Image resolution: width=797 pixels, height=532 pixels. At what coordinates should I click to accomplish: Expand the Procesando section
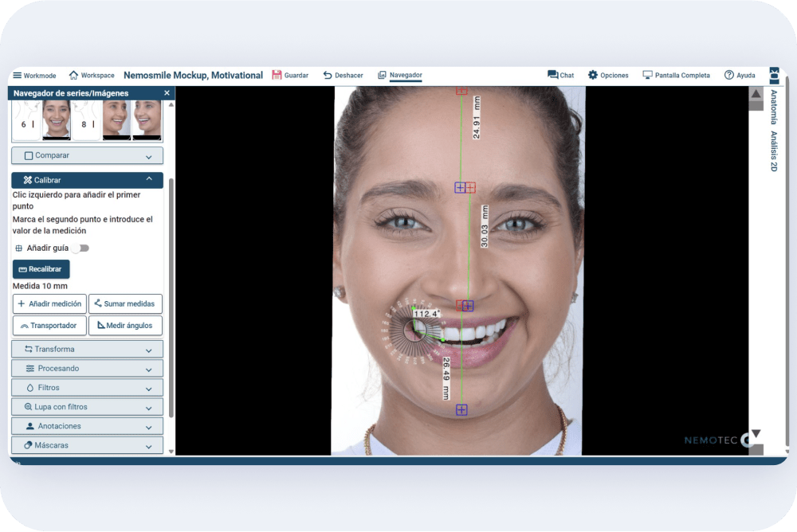[88, 369]
